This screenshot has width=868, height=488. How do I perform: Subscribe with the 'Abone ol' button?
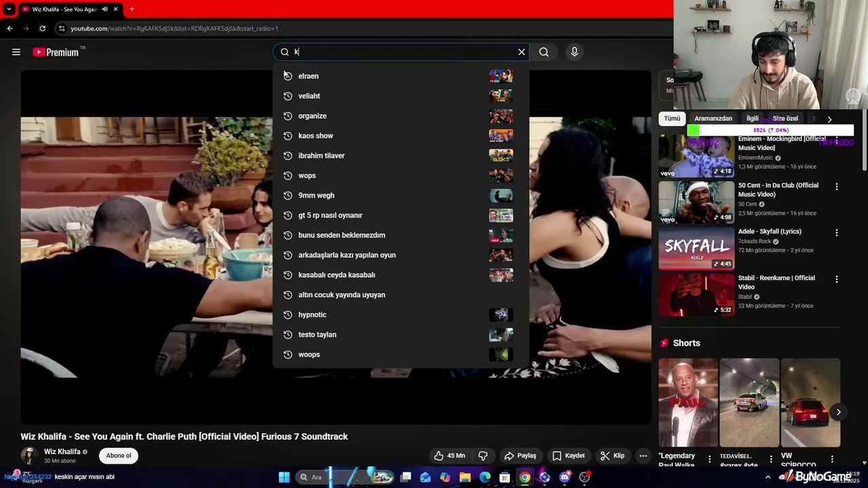point(119,455)
